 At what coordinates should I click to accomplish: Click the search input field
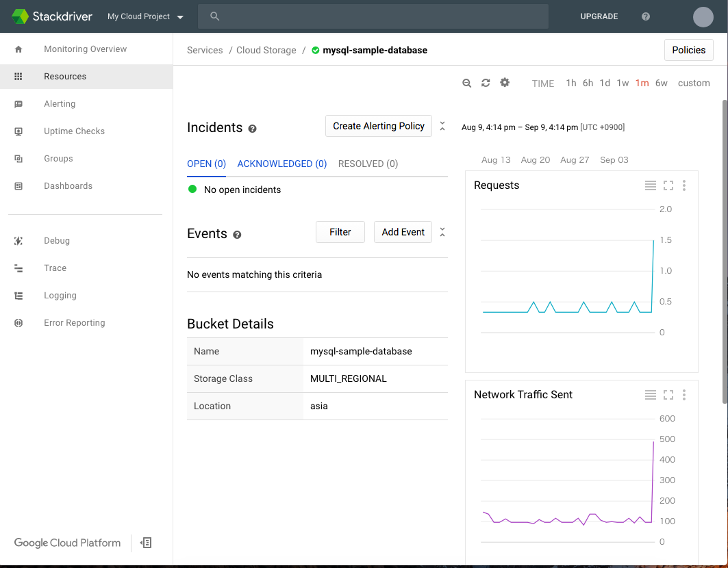point(373,16)
